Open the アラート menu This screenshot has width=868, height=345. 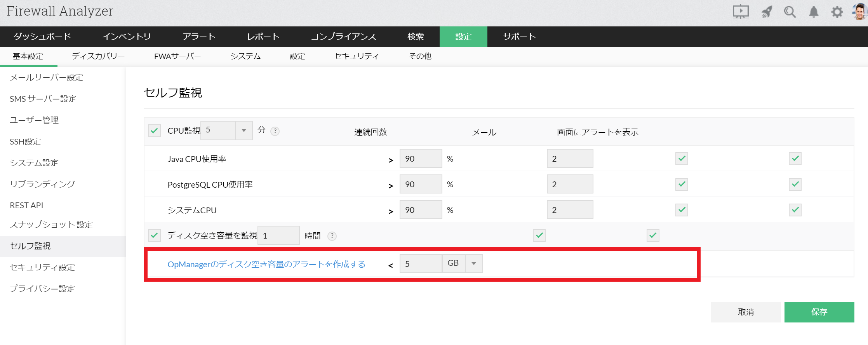199,37
